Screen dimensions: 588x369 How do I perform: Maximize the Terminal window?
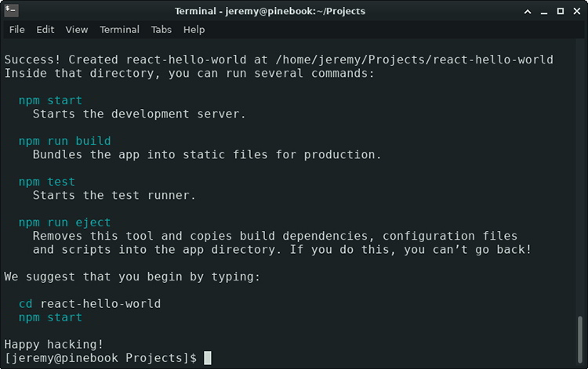[x=561, y=11]
